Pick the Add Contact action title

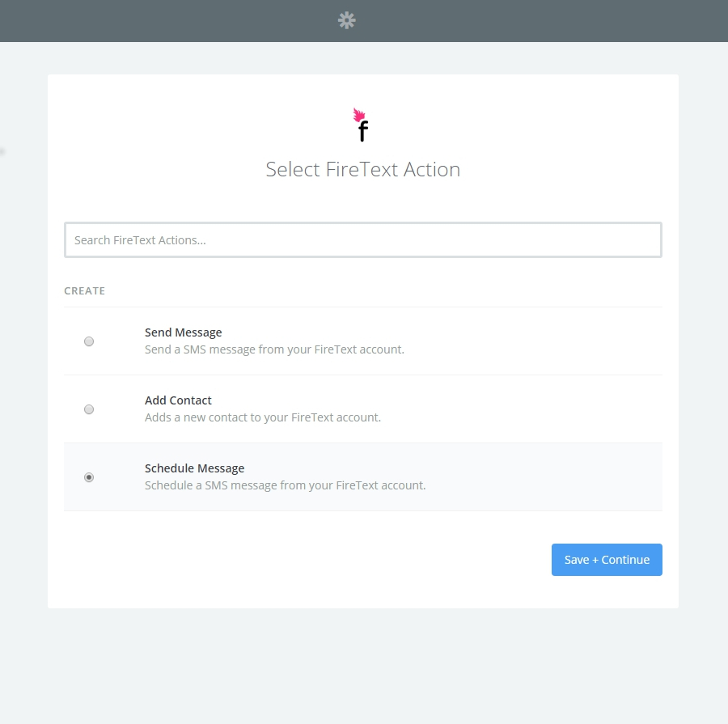178,400
